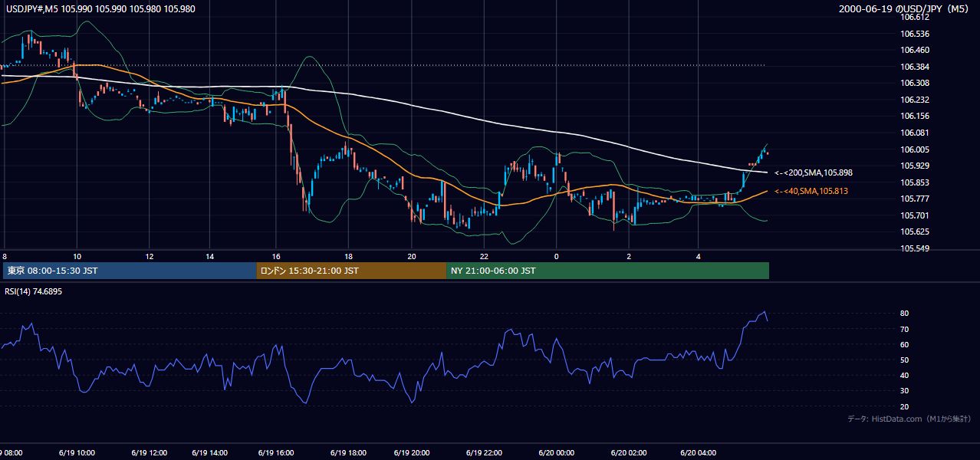Click price axis value 105.777
Screen dimensions: 980x460
point(915,199)
